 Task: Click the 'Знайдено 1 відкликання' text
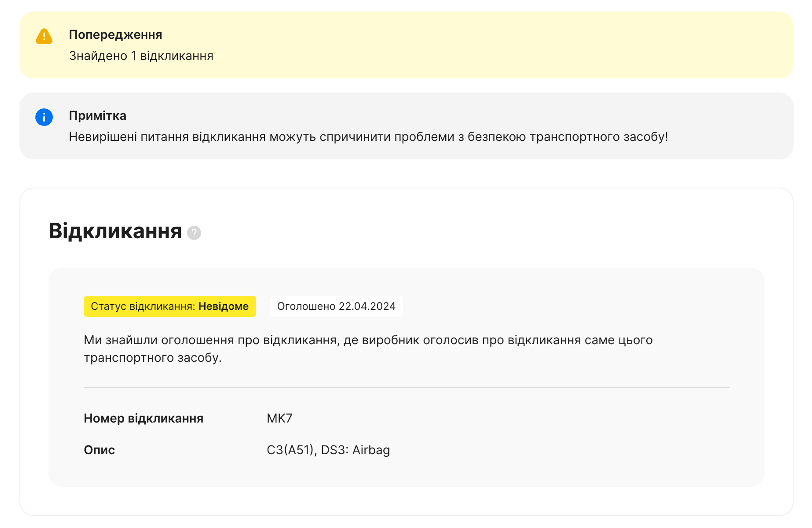pyautogui.click(x=141, y=56)
